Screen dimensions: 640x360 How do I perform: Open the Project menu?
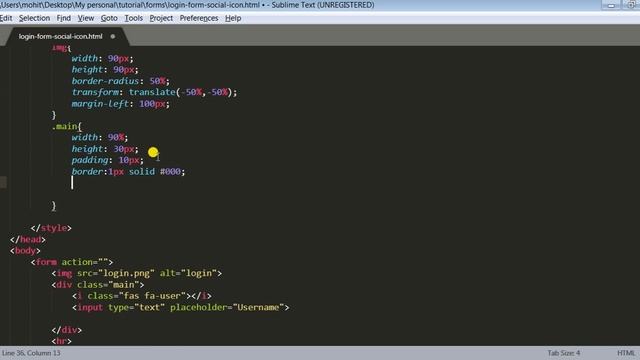161,18
